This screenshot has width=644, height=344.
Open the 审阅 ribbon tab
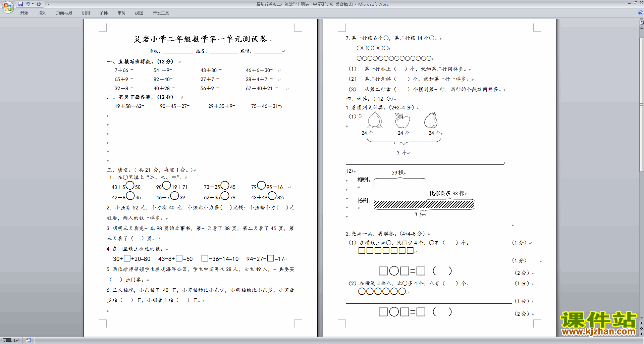[x=121, y=13]
